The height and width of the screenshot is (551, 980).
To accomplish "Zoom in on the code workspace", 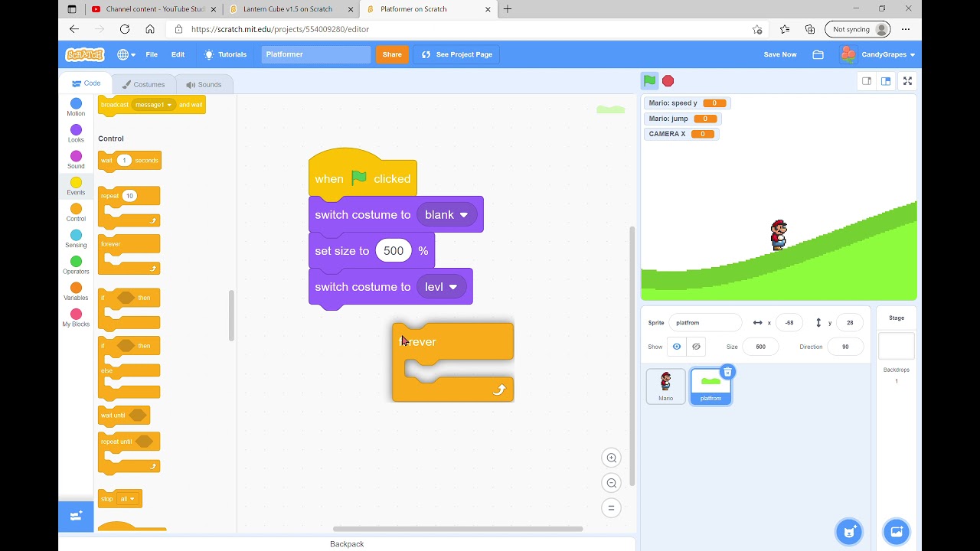I will pyautogui.click(x=611, y=458).
